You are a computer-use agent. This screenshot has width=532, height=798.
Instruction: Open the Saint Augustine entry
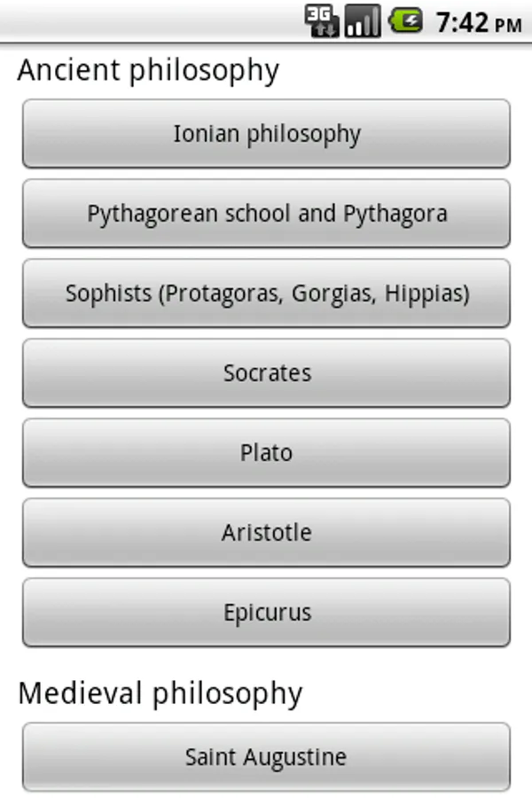(x=266, y=757)
